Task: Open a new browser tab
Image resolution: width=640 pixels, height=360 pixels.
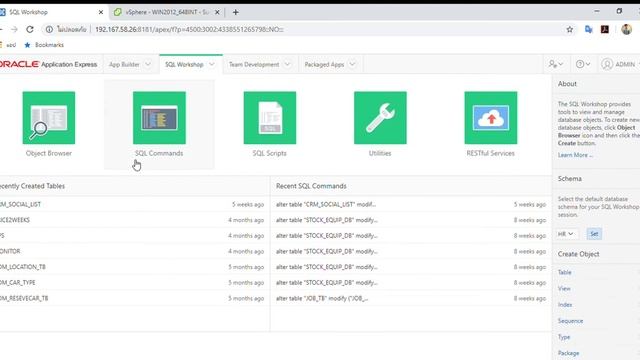Action: [x=236, y=12]
